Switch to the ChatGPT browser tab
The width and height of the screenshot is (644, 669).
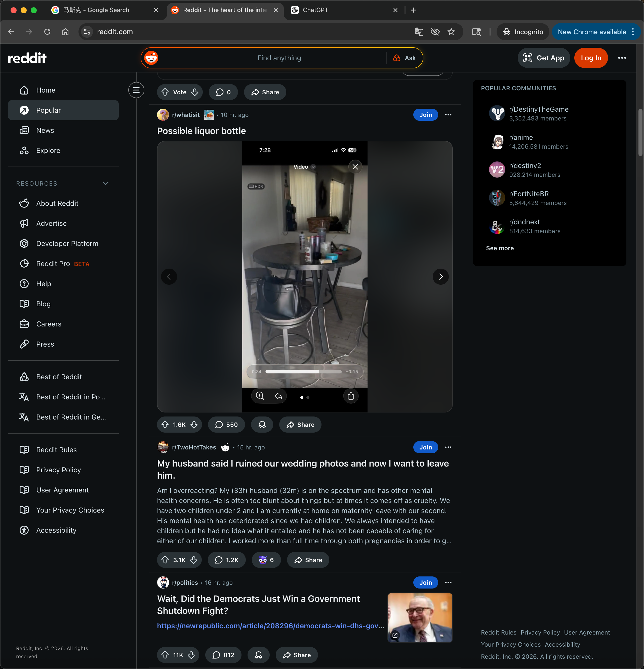tap(315, 10)
